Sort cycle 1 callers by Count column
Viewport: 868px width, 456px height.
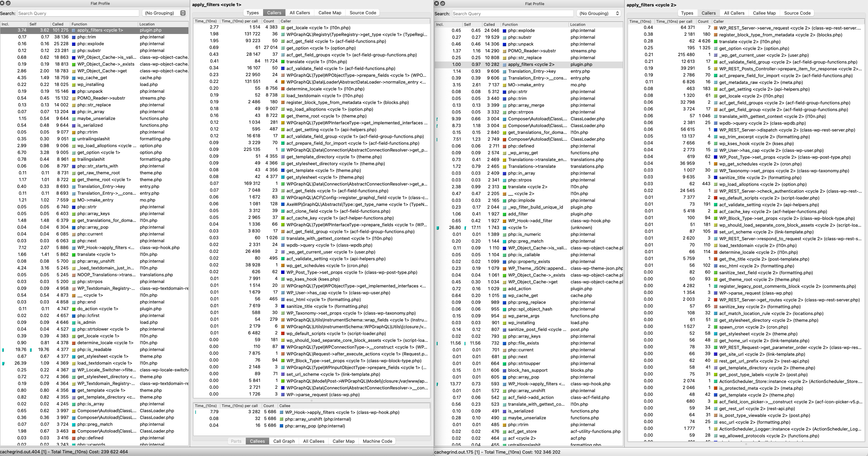point(269,21)
